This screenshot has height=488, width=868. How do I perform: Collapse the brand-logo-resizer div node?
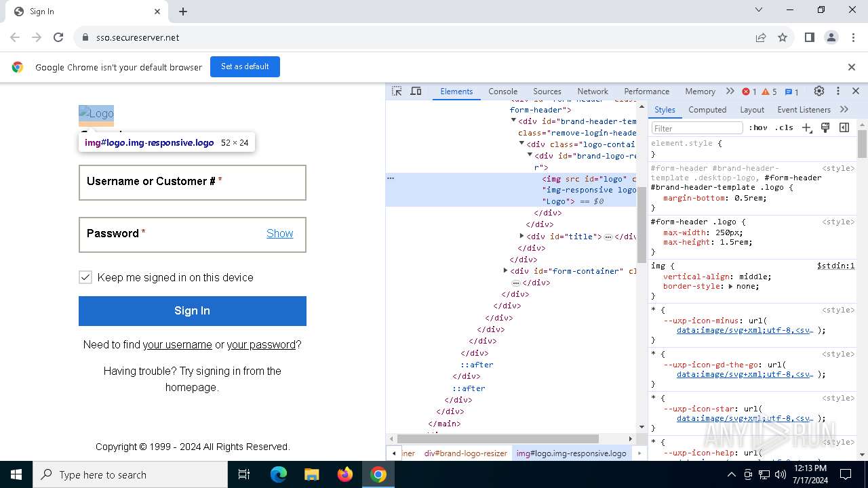(x=530, y=155)
